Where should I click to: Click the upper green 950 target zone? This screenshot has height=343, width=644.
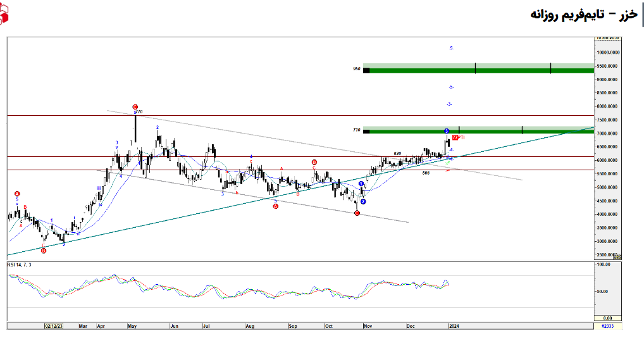(x=481, y=68)
